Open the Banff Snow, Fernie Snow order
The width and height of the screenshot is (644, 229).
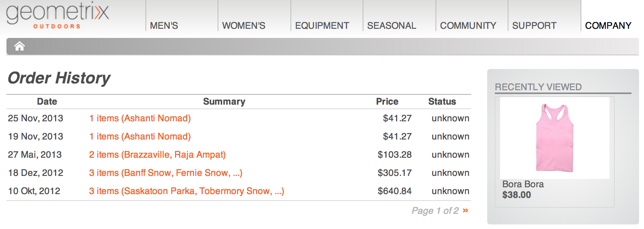(x=166, y=173)
